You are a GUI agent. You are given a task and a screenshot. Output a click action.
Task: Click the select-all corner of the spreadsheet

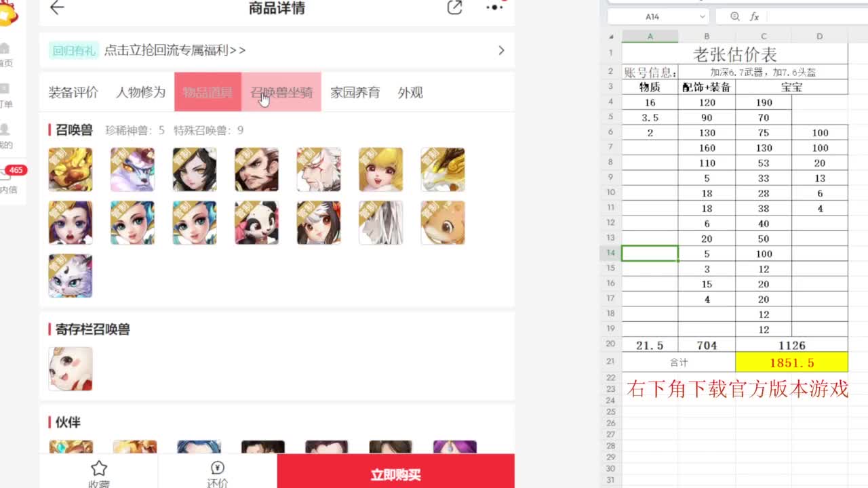612,37
